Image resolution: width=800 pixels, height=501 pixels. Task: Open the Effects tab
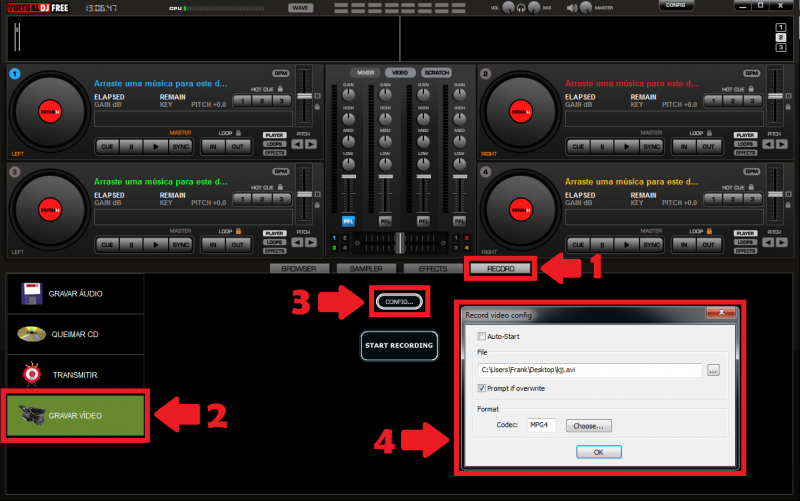[433, 268]
